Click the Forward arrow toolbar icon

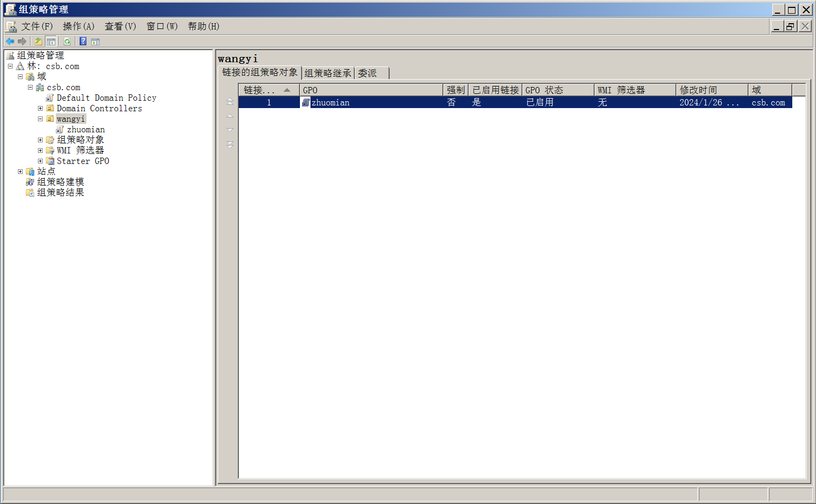[x=22, y=41]
